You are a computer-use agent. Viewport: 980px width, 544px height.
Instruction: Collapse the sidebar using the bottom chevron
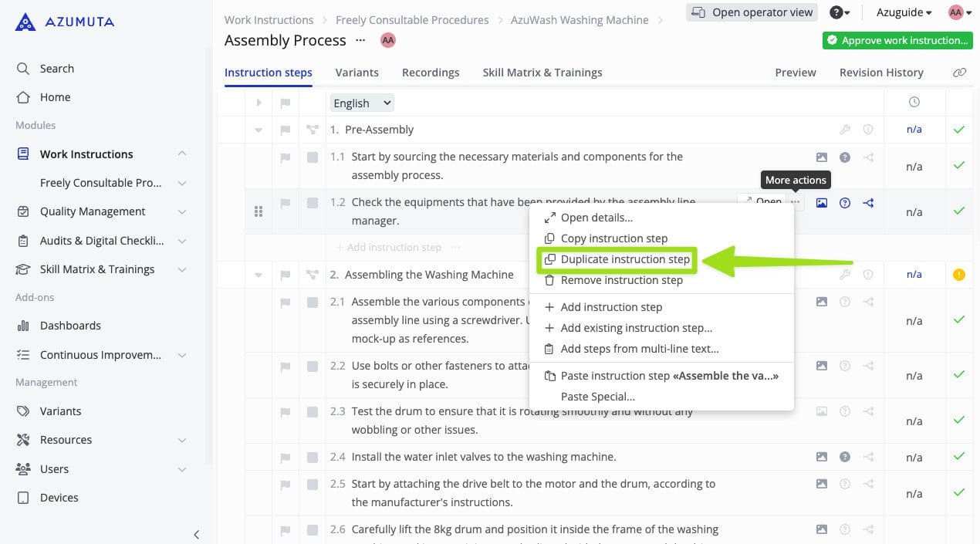click(x=197, y=534)
